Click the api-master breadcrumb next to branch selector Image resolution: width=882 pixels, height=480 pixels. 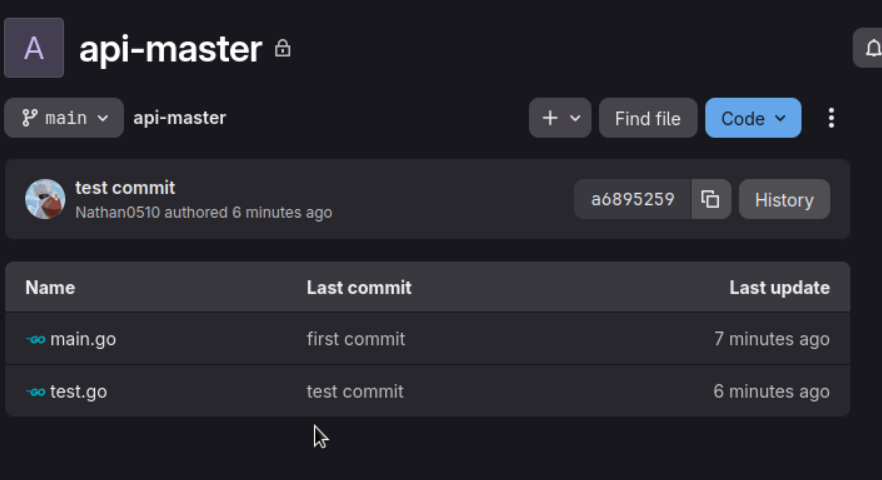coord(180,118)
